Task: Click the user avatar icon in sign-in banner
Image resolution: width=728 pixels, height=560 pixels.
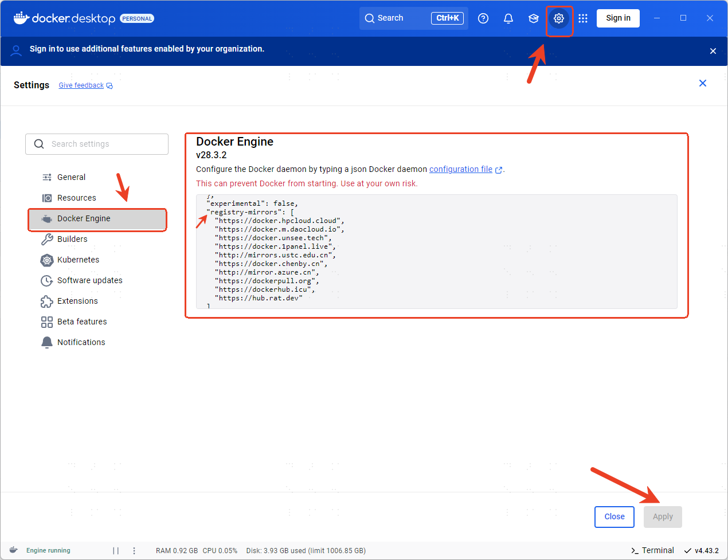Action: 16,50
